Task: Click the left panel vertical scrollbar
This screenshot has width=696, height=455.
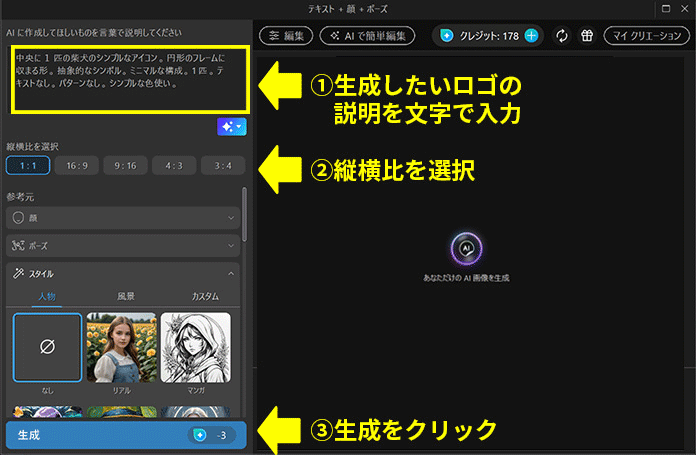Action: coord(244,215)
